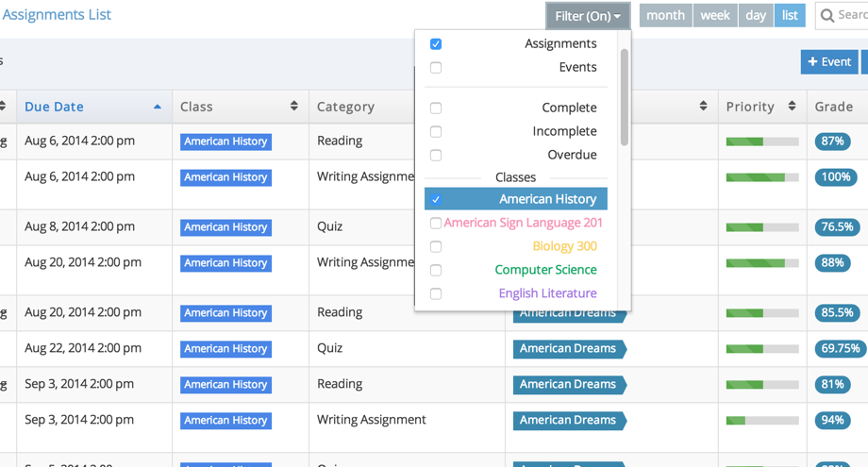Screen dimensions: 868x467
Task: Click the 100% grade badge
Action: (x=835, y=177)
